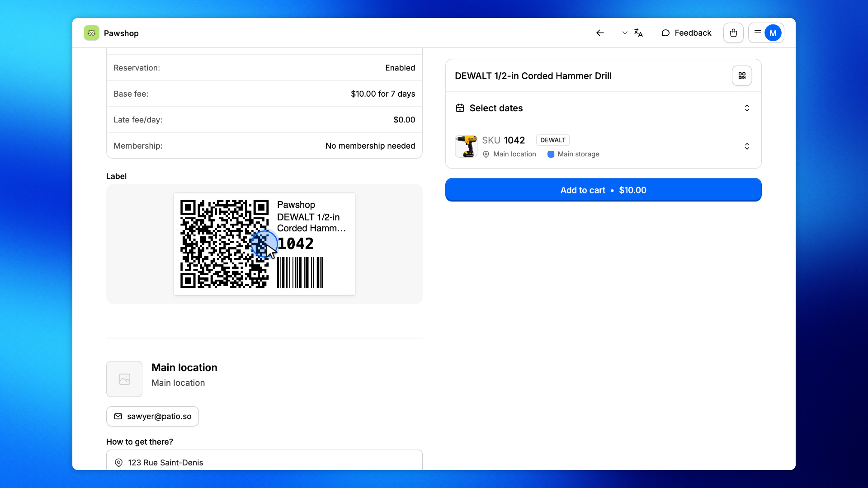Click the Main storage blue swatch

point(551,154)
